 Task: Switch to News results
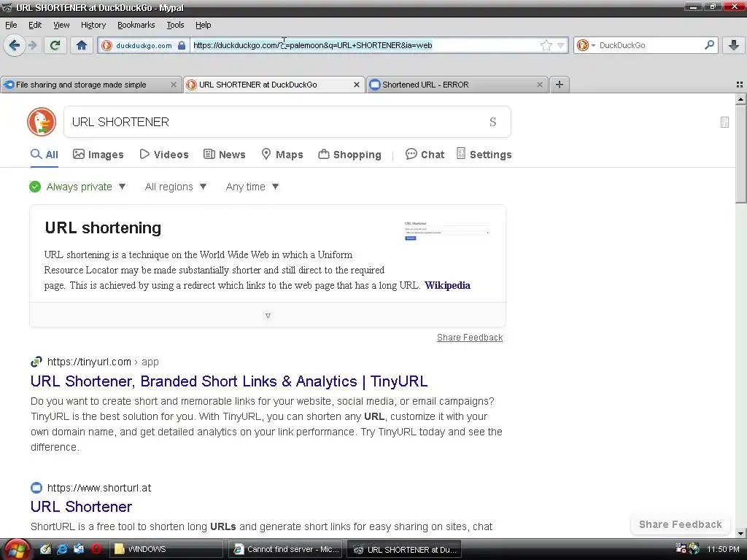(x=225, y=155)
